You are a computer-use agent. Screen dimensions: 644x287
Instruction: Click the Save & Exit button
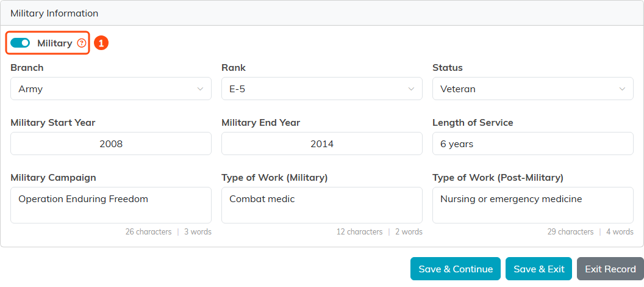(539, 269)
